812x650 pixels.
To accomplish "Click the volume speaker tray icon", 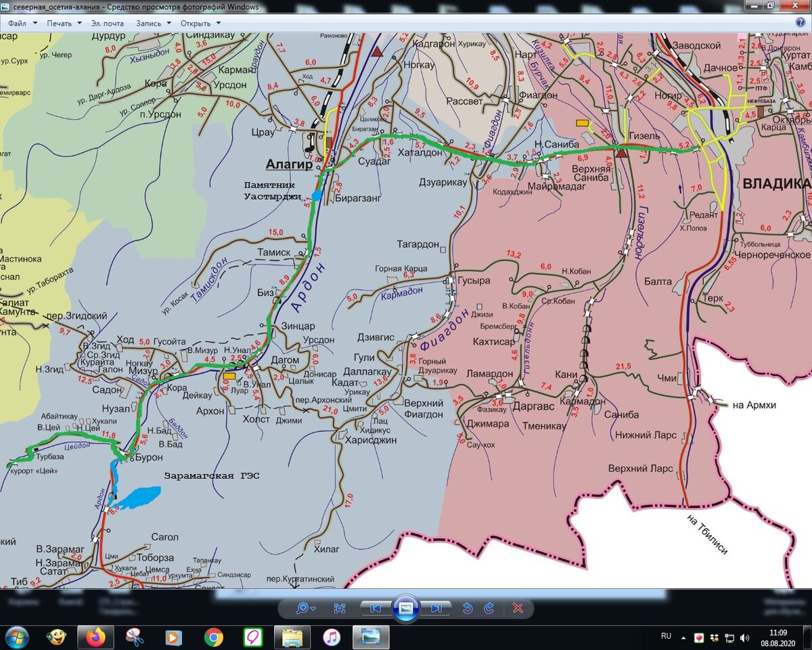I will 745,637.
